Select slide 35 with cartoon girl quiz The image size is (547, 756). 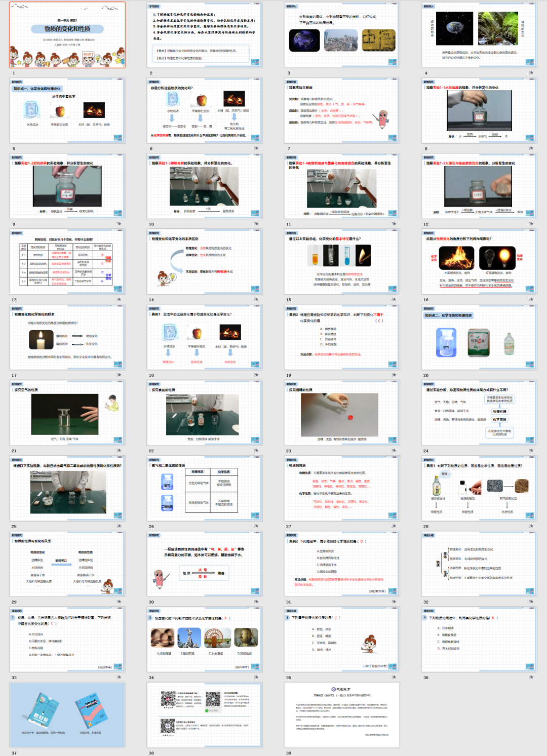pos(342,639)
